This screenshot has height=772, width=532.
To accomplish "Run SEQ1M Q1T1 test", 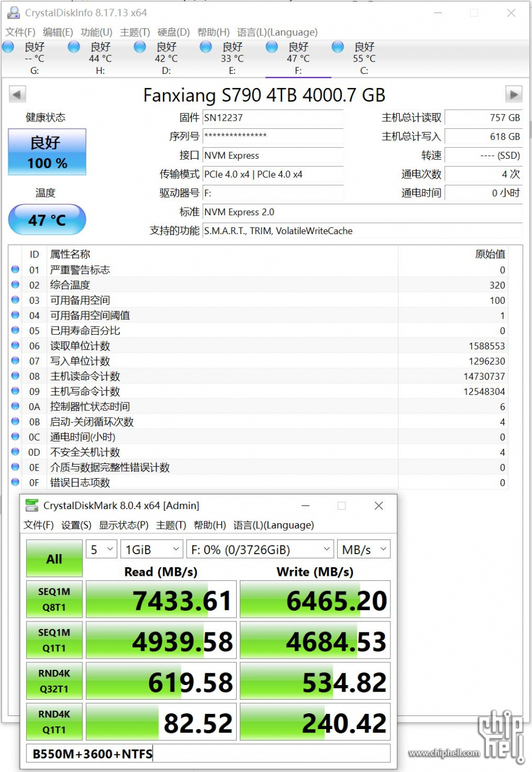I will pyautogui.click(x=54, y=640).
